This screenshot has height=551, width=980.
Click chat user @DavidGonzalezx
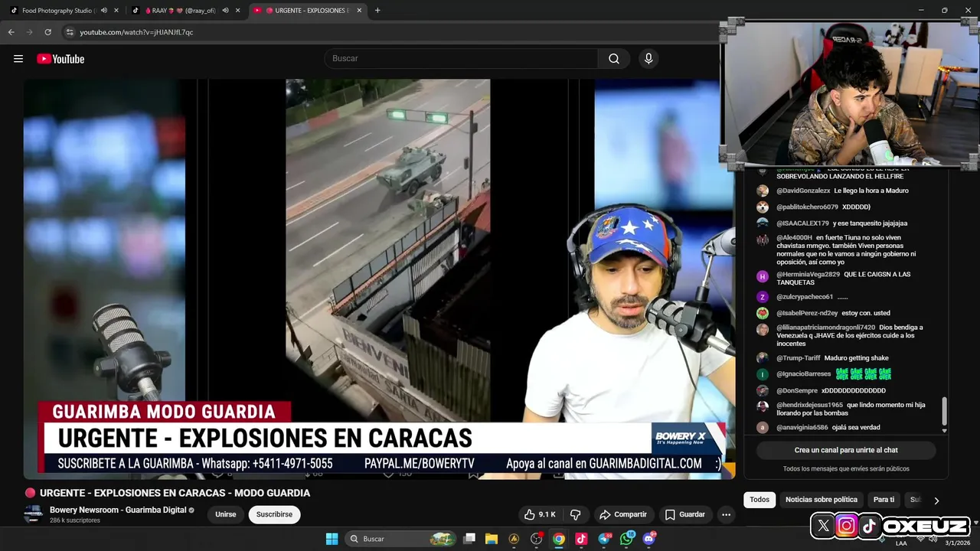803,191
